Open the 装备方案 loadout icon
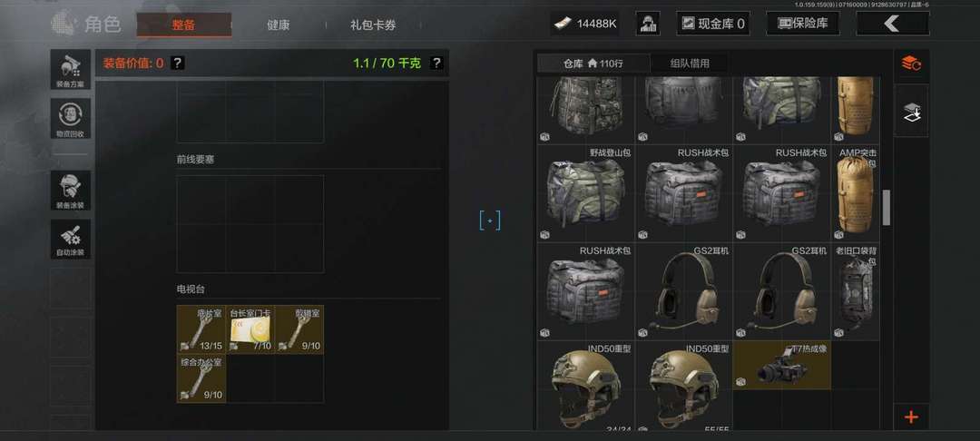980x441 pixels. 71,69
